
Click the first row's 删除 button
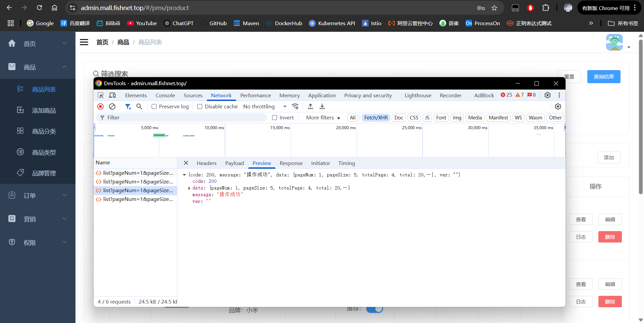(610, 237)
